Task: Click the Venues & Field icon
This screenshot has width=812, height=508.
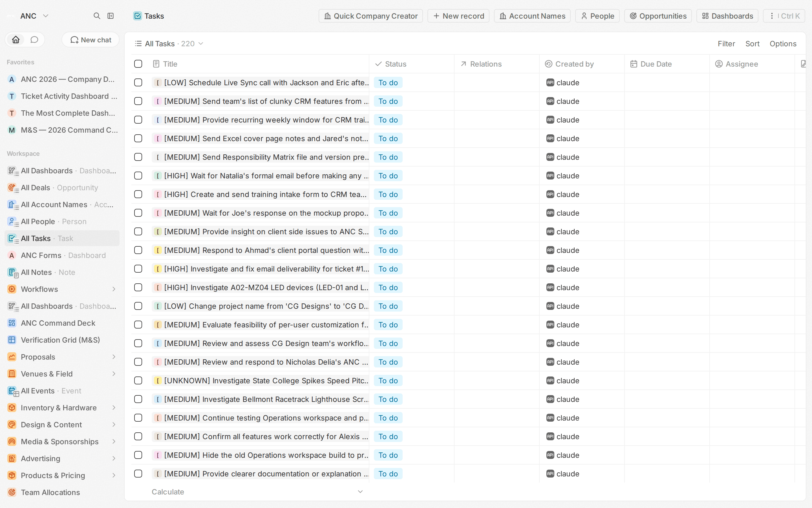Action: (12, 374)
